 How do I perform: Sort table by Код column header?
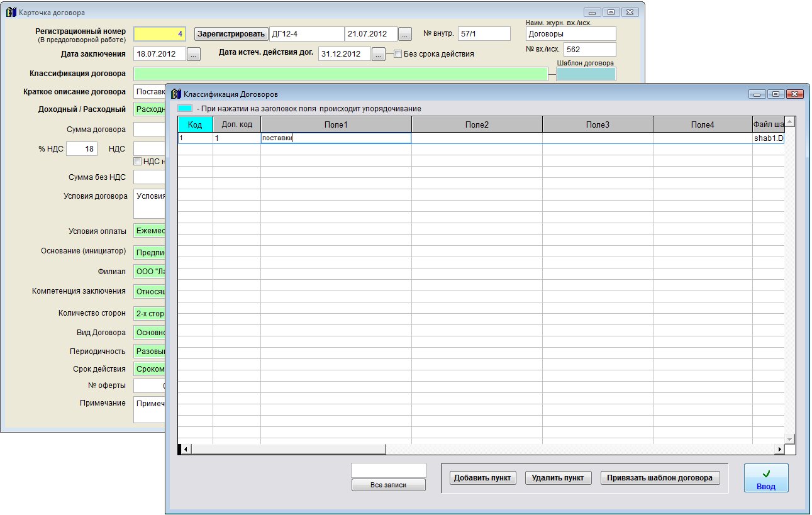coord(195,125)
